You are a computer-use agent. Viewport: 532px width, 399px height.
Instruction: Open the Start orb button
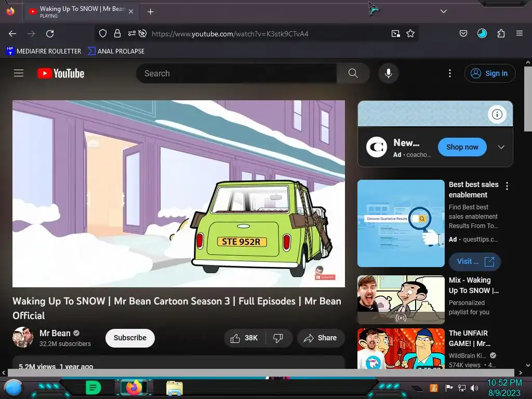(x=14, y=388)
